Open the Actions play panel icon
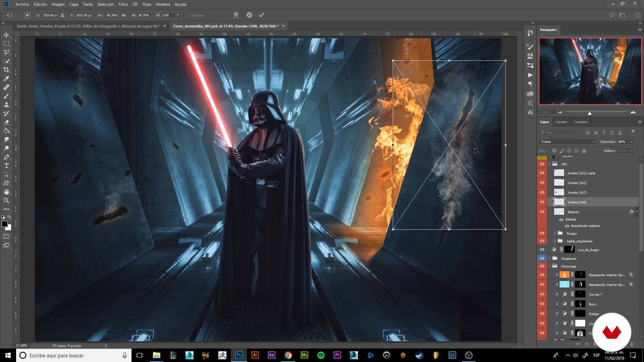The width and height of the screenshot is (644, 362). 530,75
